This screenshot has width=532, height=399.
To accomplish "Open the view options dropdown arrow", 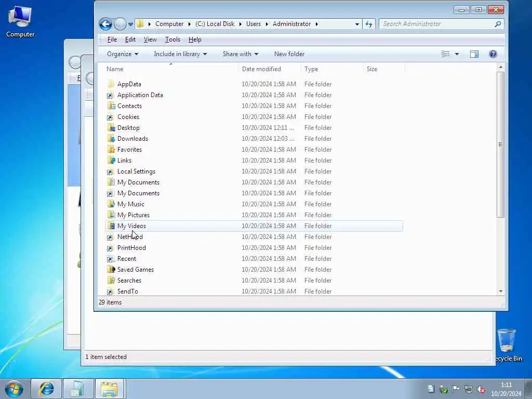I will (457, 54).
